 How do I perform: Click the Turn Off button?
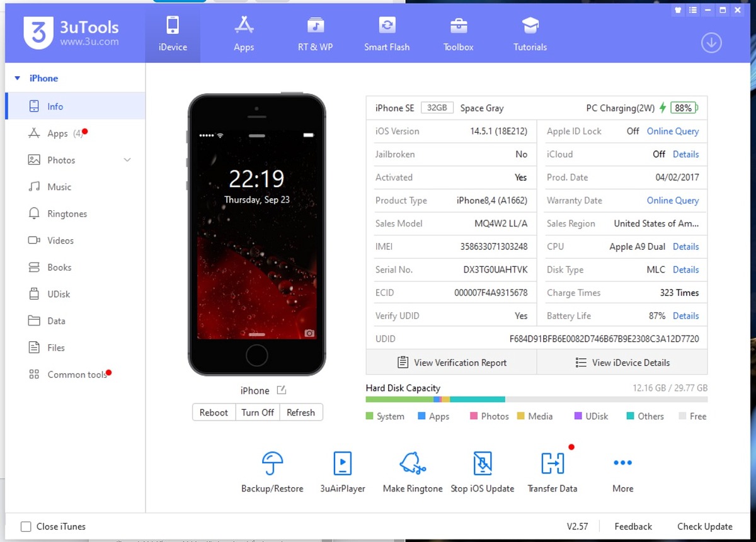pos(258,412)
